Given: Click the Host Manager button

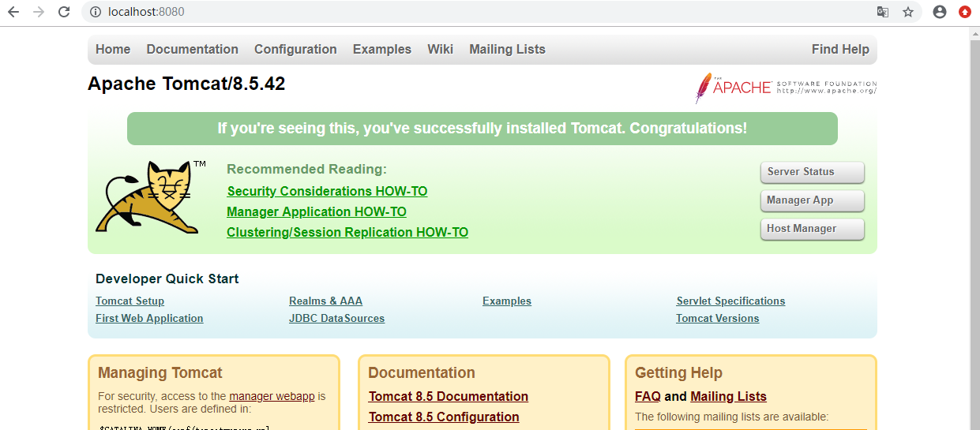Looking at the screenshot, I should click(x=813, y=229).
